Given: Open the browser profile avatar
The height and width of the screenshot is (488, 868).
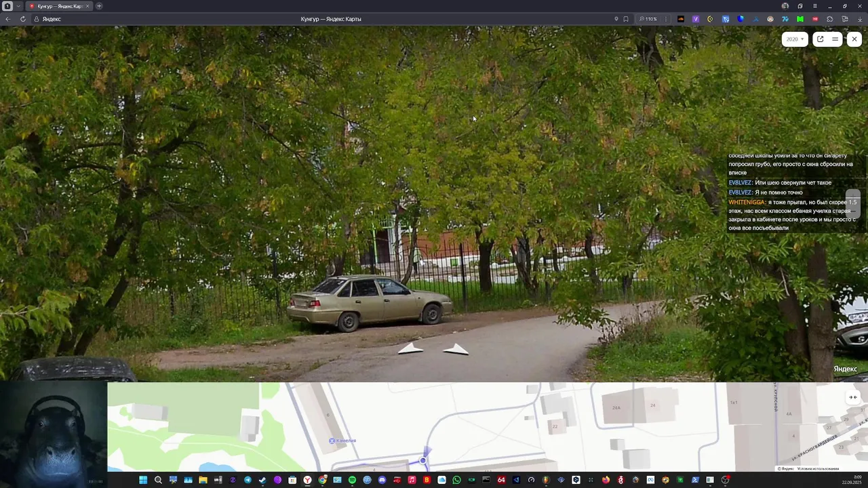Looking at the screenshot, I should point(785,6).
